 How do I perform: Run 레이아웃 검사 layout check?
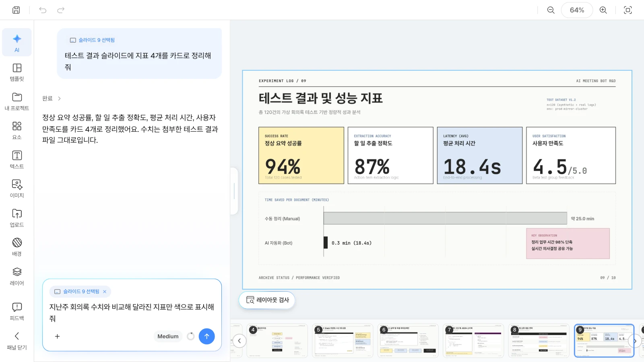point(267,300)
